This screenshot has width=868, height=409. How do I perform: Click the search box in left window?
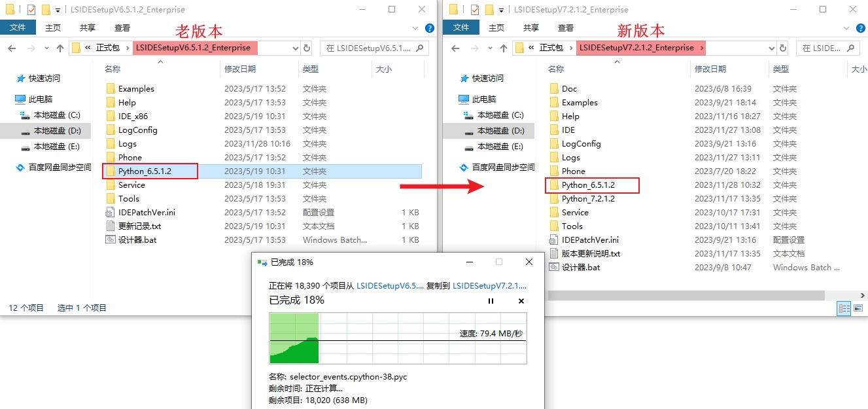click(x=368, y=48)
